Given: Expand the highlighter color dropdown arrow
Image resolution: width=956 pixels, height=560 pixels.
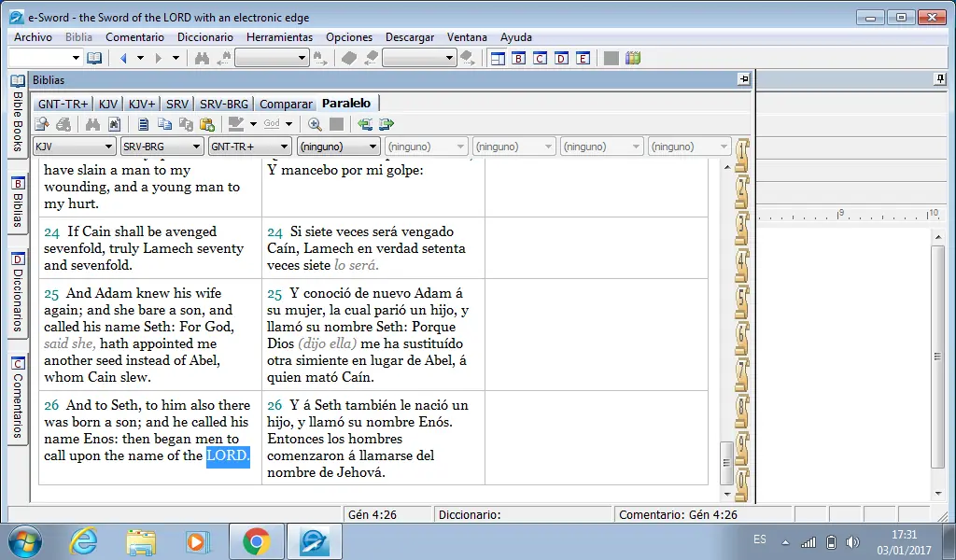Looking at the screenshot, I should coord(253,124).
